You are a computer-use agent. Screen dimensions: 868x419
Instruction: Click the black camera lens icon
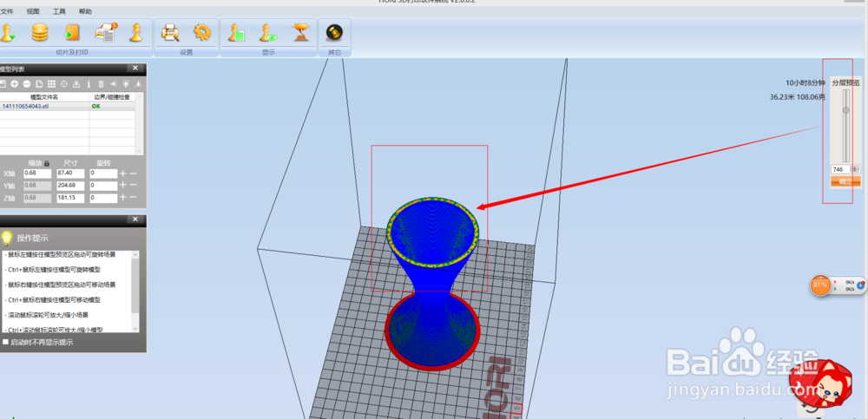[x=334, y=33]
